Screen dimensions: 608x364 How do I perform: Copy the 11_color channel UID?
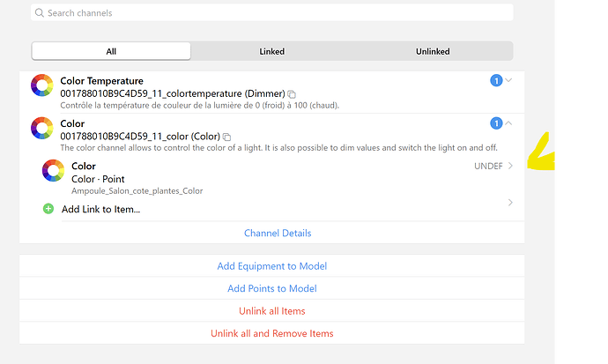pyautogui.click(x=226, y=137)
